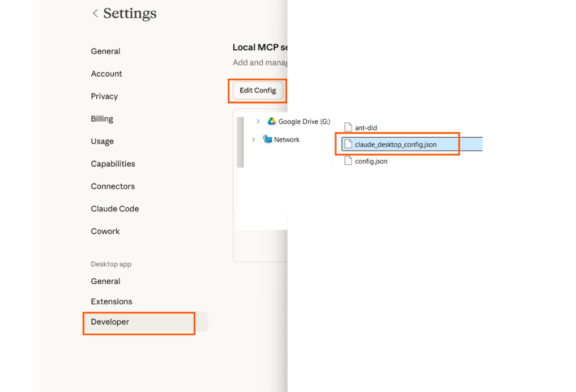The height and width of the screenshot is (392, 576).
Task: Select the claude_desktop_config.json file
Action: coord(395,144)
